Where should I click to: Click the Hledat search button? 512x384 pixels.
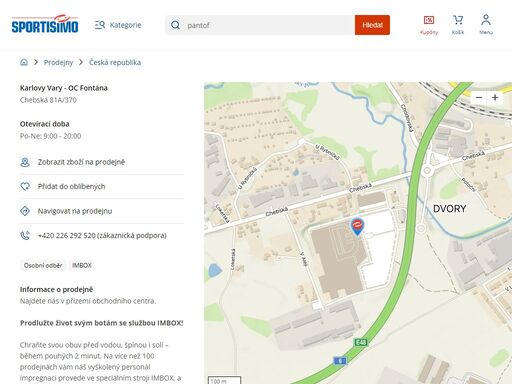click(x=372, y=25)
